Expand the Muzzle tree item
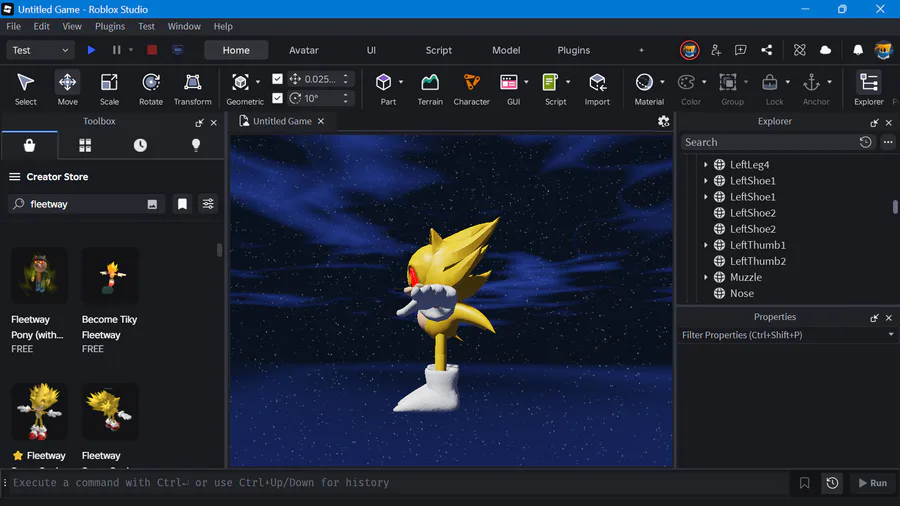Image resolution: width=900 pixels, height=506 pixels. coord(705,277)
